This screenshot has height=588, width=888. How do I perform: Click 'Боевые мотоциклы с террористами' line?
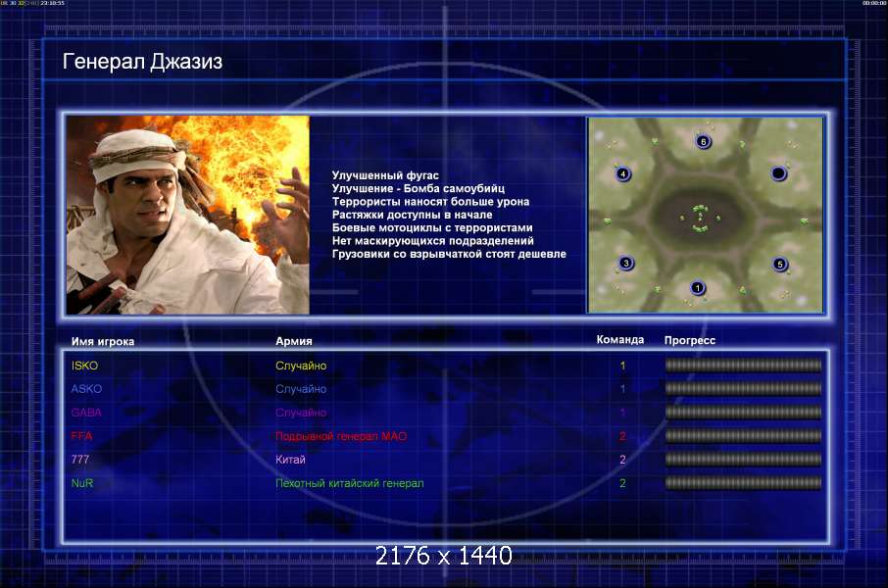pos(432,227)
